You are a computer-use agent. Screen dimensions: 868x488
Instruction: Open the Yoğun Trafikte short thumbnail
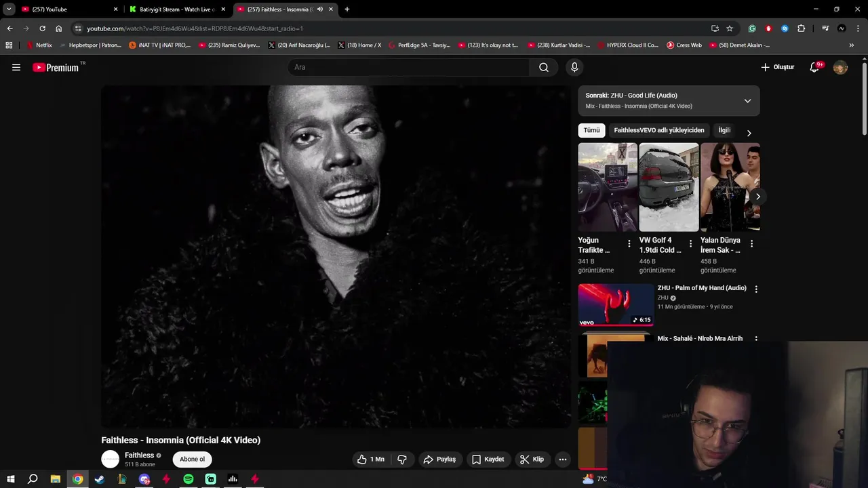(x=608, y=187)
